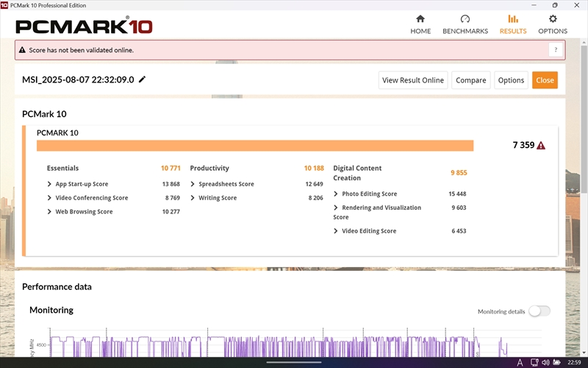
Task: Click the value 12 649
Action: point(315,184)
